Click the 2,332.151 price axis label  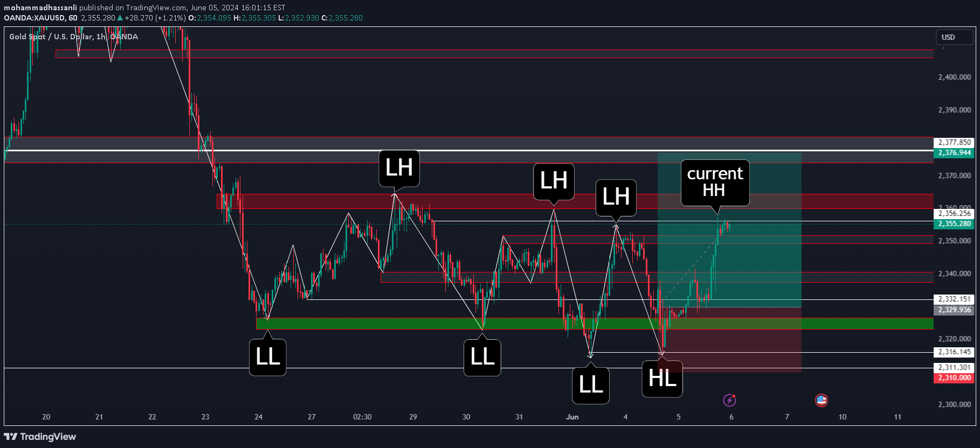(x=954, y=299)
